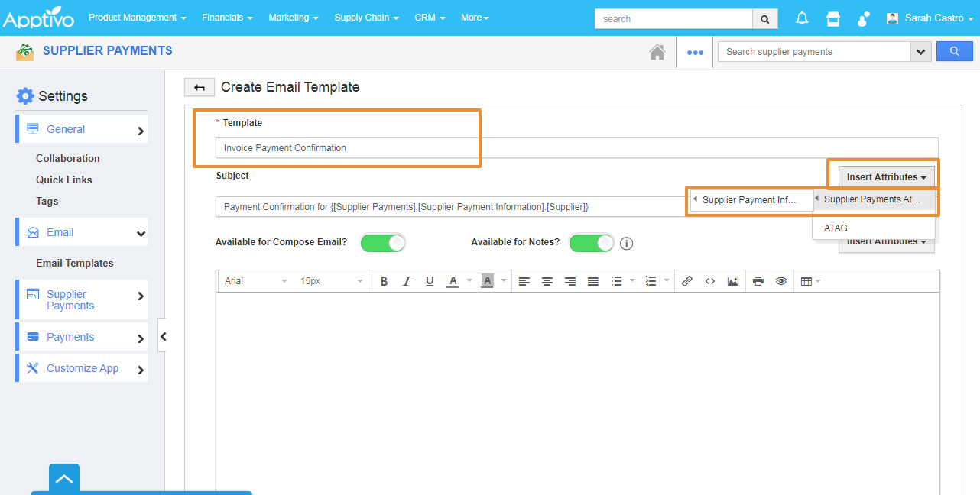Image resolution: width=980 pixels, height=495 pixels.
Task: Insert image via picture icon
Action: [x=733, y=281]
